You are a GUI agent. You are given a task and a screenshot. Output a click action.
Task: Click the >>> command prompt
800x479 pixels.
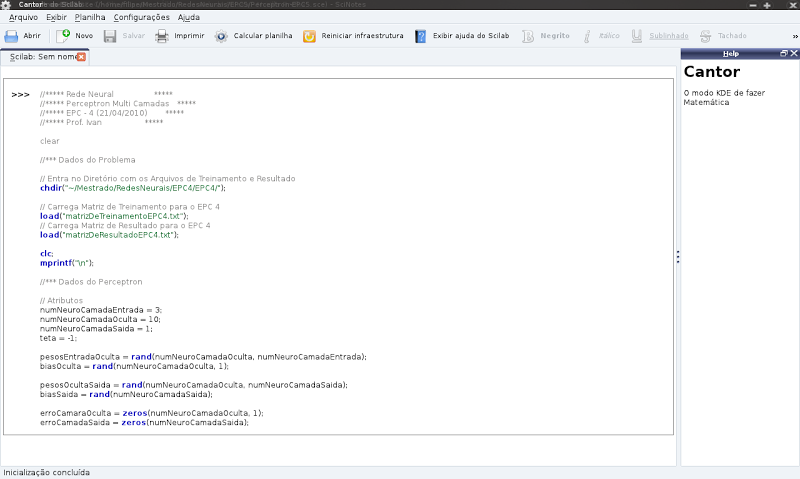click(x=20, y=94)
